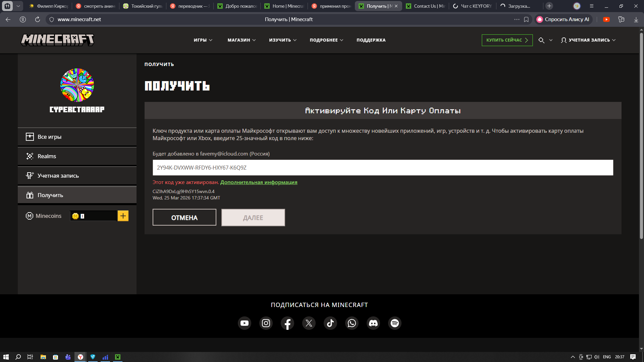Open Minecraft's Spotify icon in footer

pos(395,323)
